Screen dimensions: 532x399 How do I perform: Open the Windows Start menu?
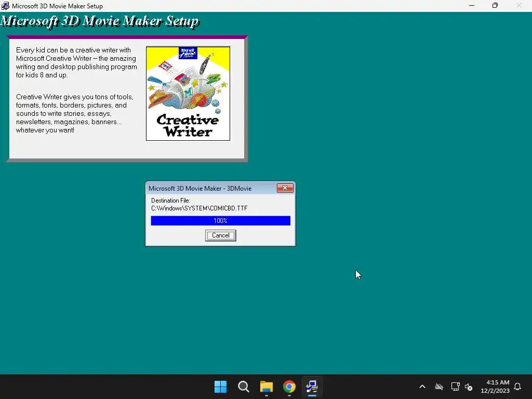point(220,387)
